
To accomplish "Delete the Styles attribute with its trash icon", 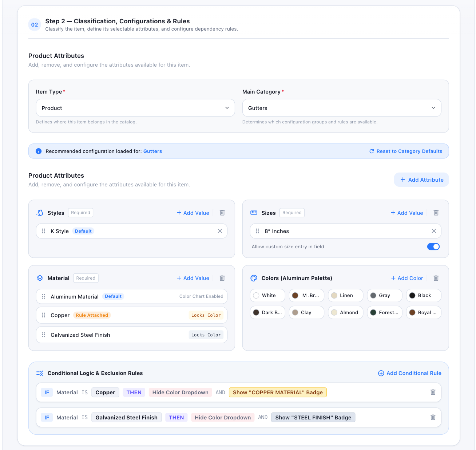I will [222, 213].
